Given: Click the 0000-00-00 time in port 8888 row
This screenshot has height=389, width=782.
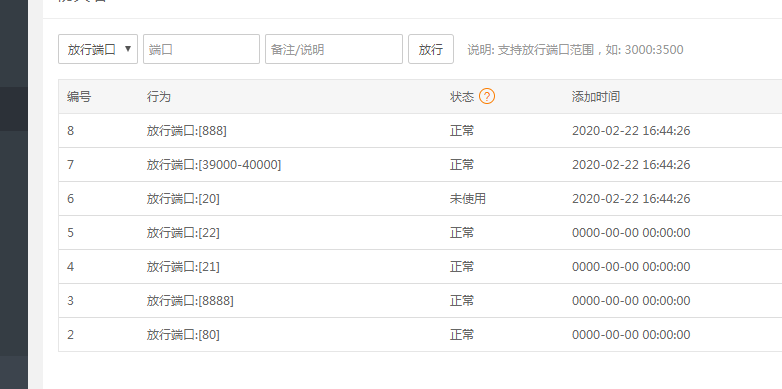Looking at the screenshot, I should (x=631, y=300).
